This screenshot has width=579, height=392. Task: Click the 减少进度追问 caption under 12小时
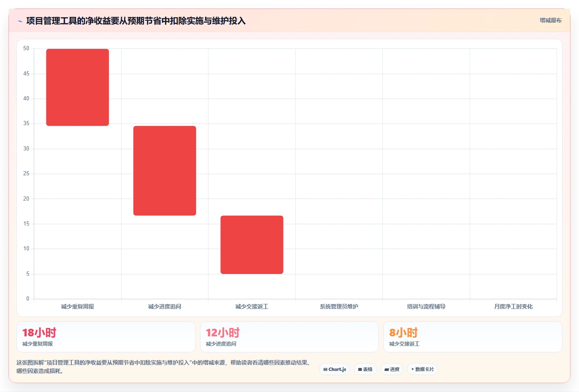pyautogui.click(x=221, y=344)
